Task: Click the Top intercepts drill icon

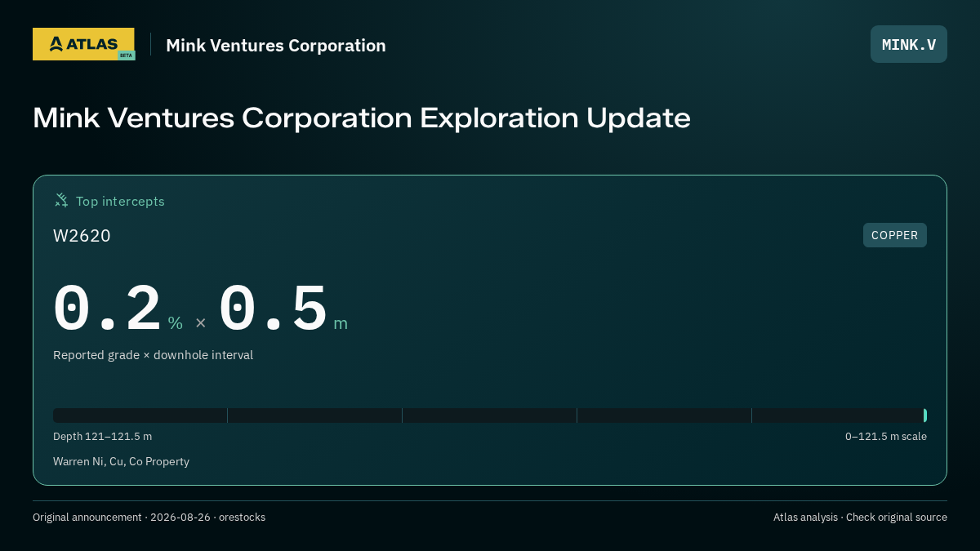Action: point(61,201)
